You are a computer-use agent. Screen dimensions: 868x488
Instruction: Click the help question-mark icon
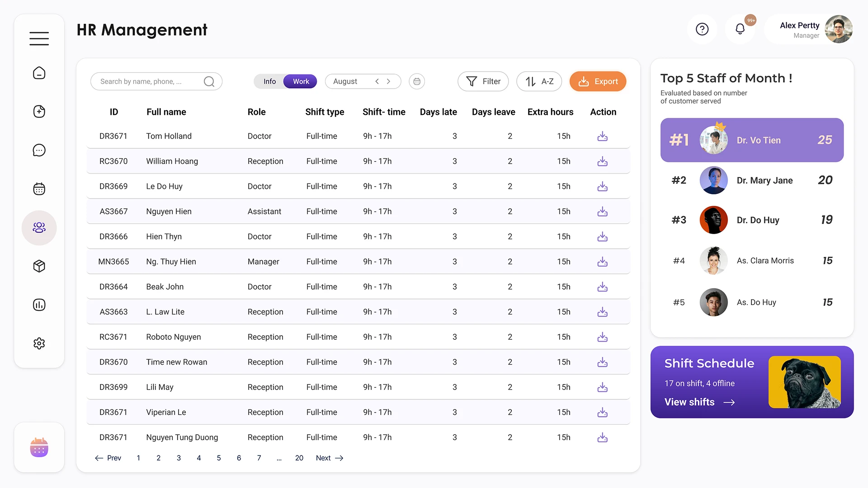pos(702,29)
